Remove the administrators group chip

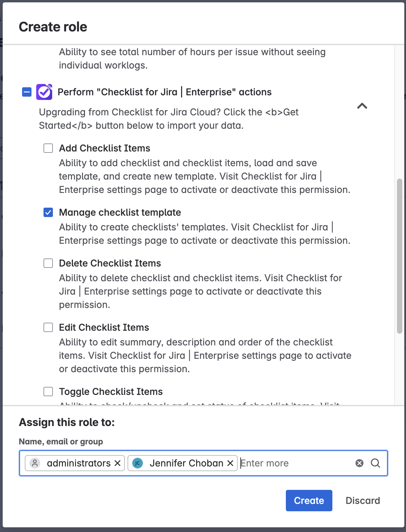[x=117, y=463]
